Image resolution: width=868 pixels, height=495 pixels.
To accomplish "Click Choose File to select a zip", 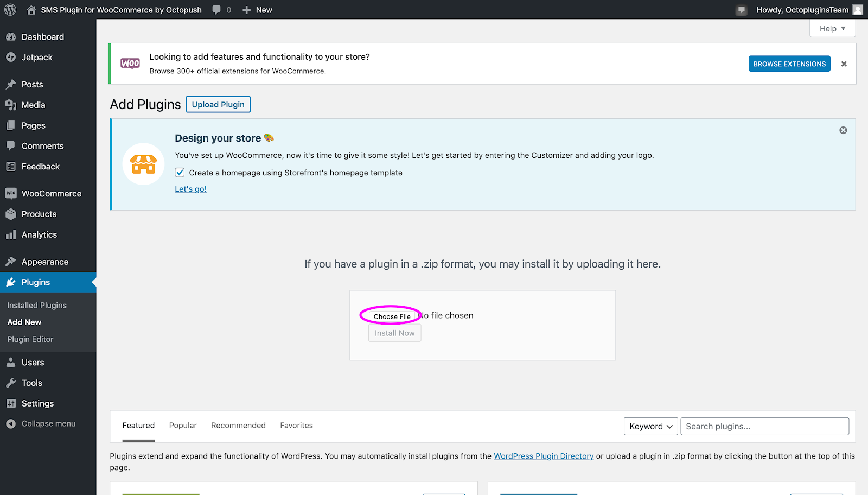I will (x=392, y=316).
